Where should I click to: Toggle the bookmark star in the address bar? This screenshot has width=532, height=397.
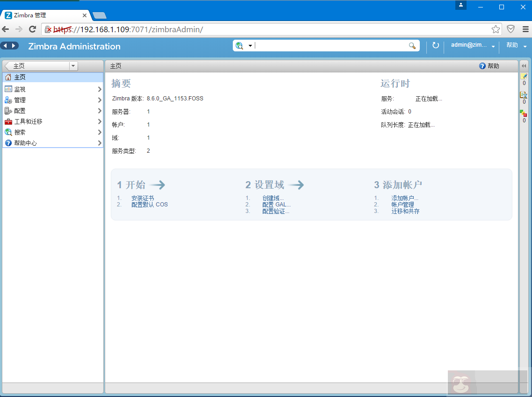[496, 28]
